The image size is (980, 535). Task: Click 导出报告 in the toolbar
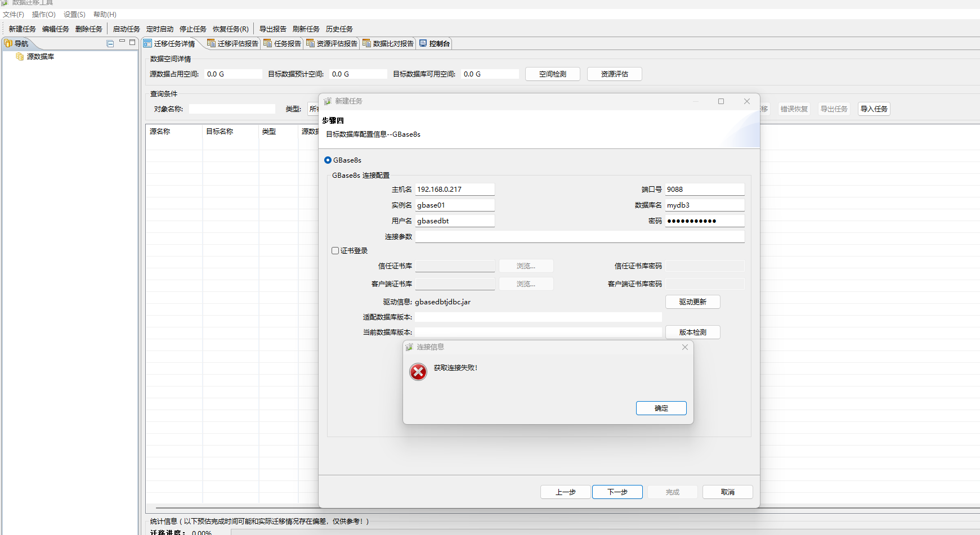coord(272,29)
